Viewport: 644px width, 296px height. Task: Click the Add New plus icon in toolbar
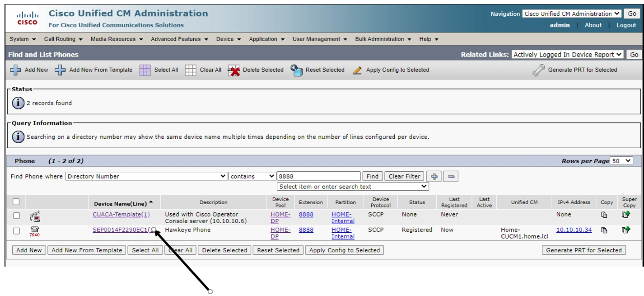(x=15, y=70)
